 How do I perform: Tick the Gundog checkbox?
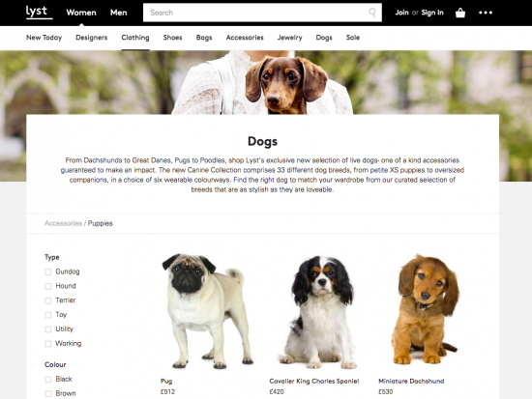click(47, 271)
